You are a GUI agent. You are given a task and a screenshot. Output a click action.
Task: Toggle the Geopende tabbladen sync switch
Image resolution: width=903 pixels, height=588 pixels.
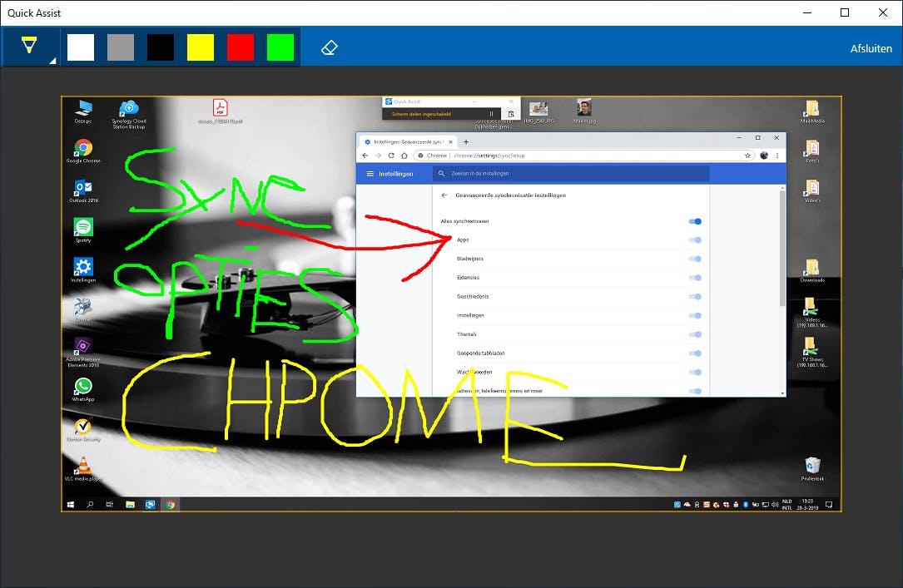(x=695, y=353)
